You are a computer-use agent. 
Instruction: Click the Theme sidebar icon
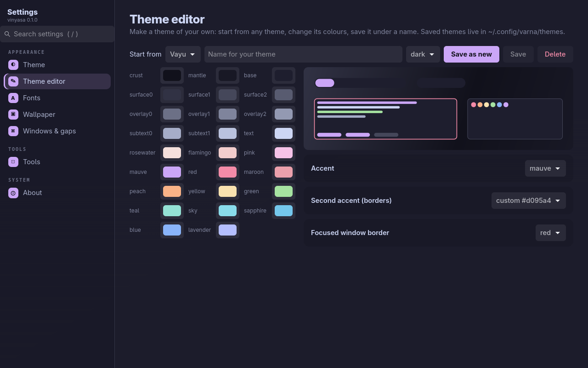point(13,65)
